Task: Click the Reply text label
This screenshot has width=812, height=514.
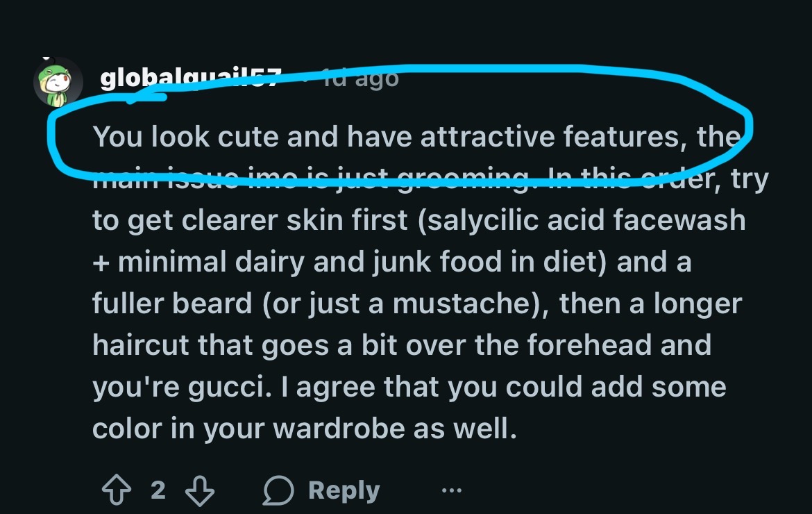Action: 344,491
